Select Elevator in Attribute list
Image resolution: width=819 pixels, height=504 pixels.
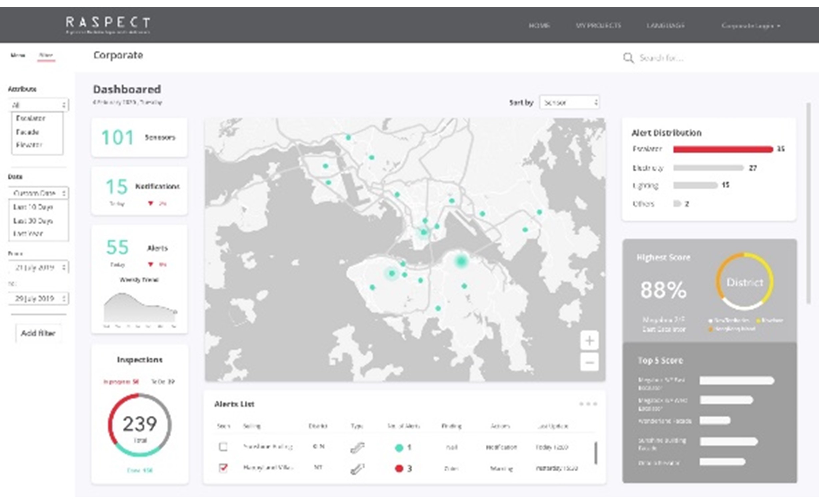(29, 145)
